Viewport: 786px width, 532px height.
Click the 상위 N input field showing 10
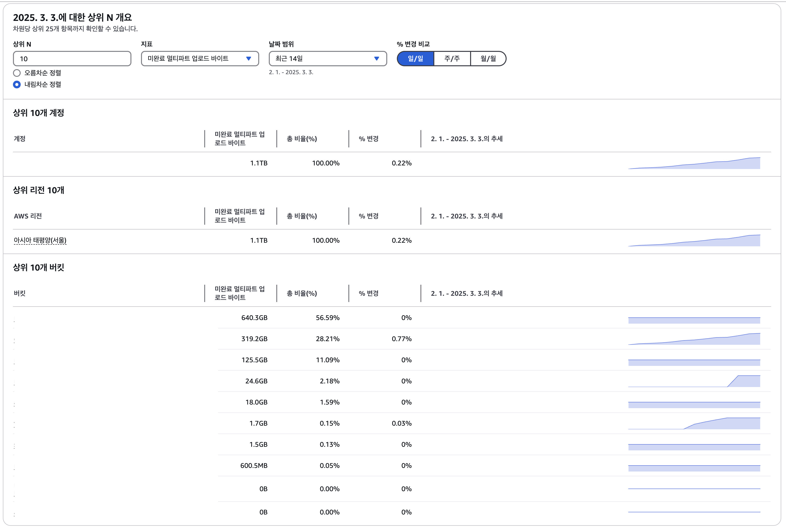pyautogui.click(x=72, y=59)
